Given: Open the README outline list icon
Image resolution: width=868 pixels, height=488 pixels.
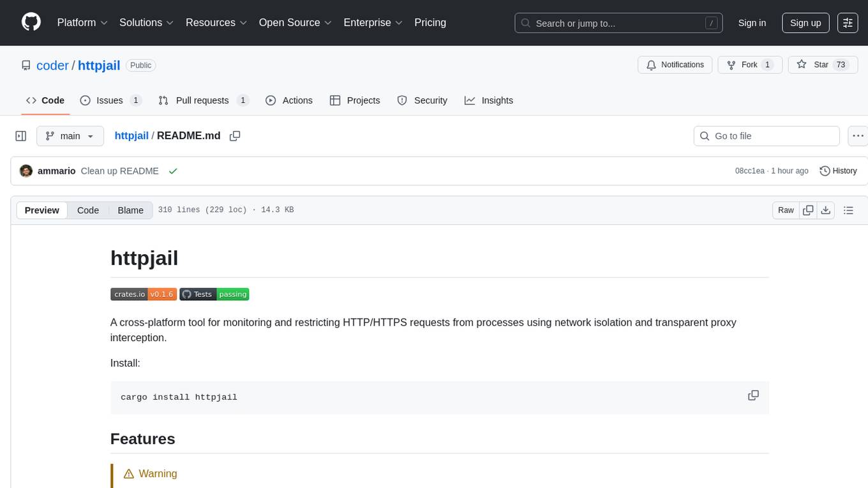Looking at the screenshot, I should [x=848, y=210].
